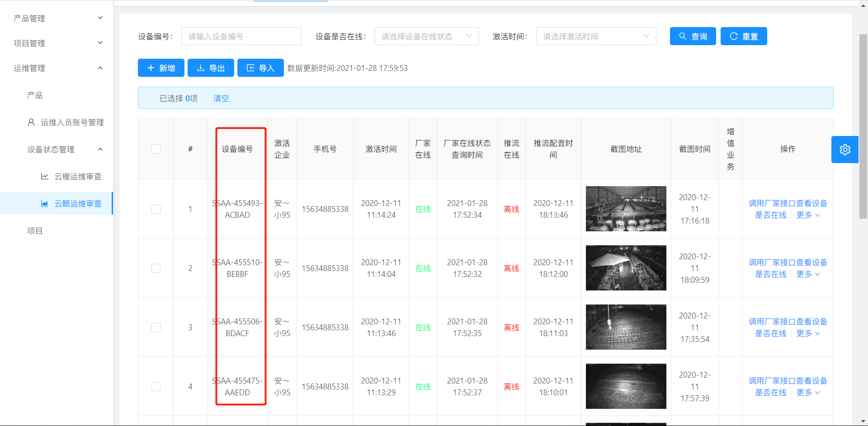Open 更多 dropdown for row SSAA-455506-BDACF

(808, 333)
